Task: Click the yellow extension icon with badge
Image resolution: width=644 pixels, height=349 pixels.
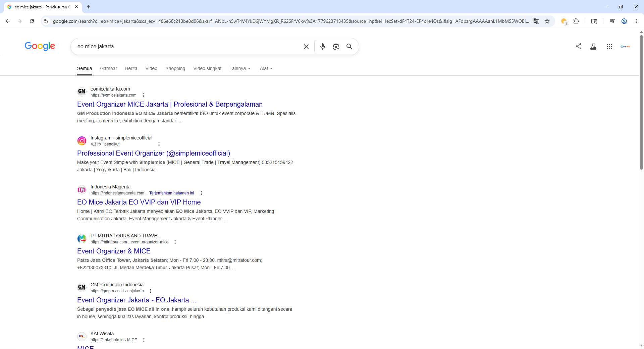Action: (x=564, y=21)
